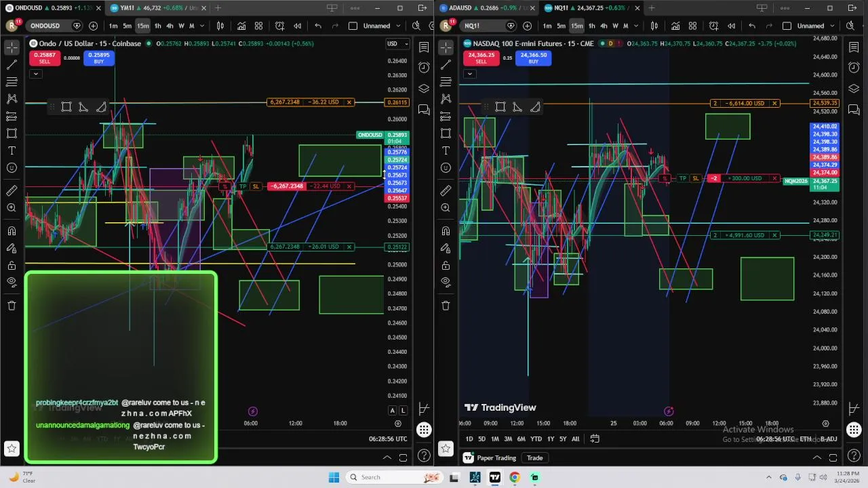Select the Text tool in left chart sidebar
This screenshot has height=488, width=868.
pyautogui.click(x=12, y=150)
